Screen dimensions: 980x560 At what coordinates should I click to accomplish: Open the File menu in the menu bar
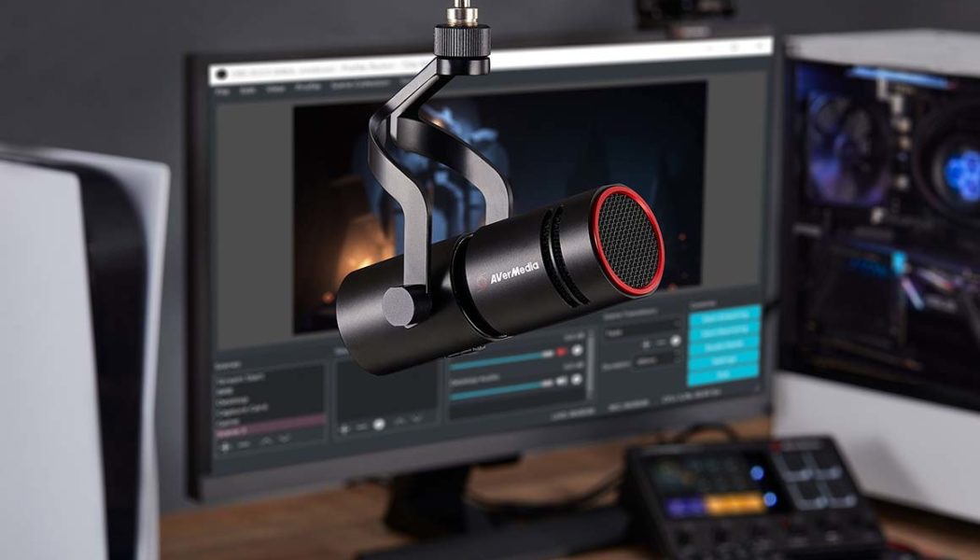click(x=222, y=92)
